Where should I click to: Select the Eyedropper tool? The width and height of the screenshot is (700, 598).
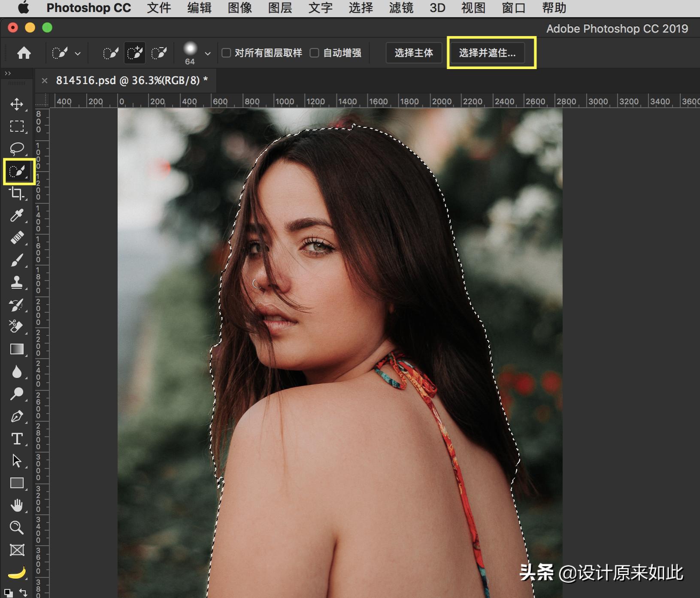coord(17,215)
